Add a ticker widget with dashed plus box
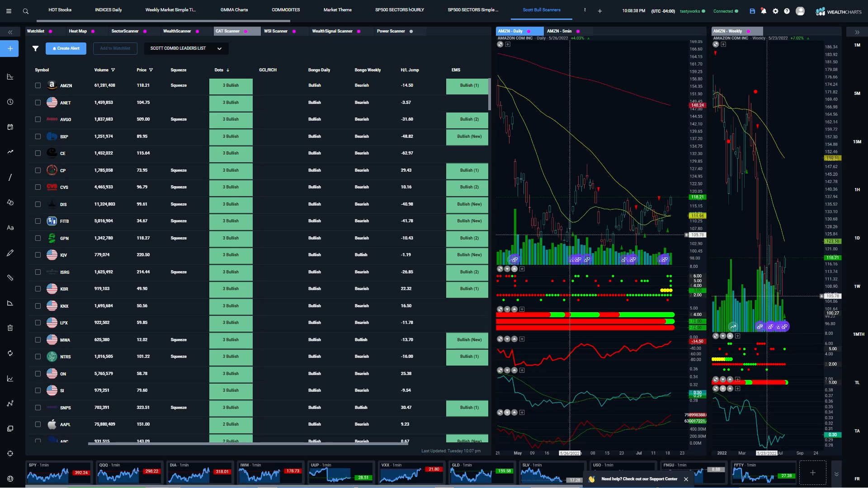 (812, 473)
